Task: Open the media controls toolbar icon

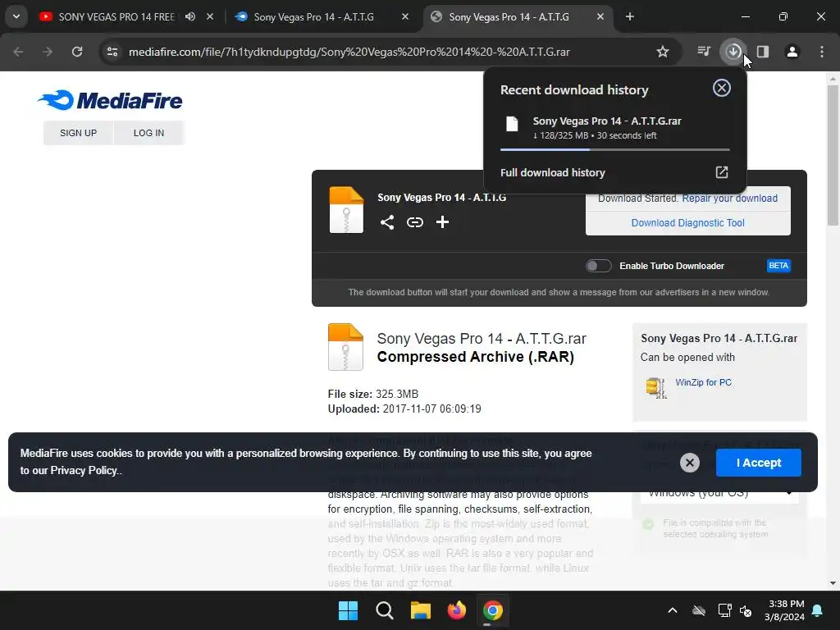Action: (x=704, y=52)
